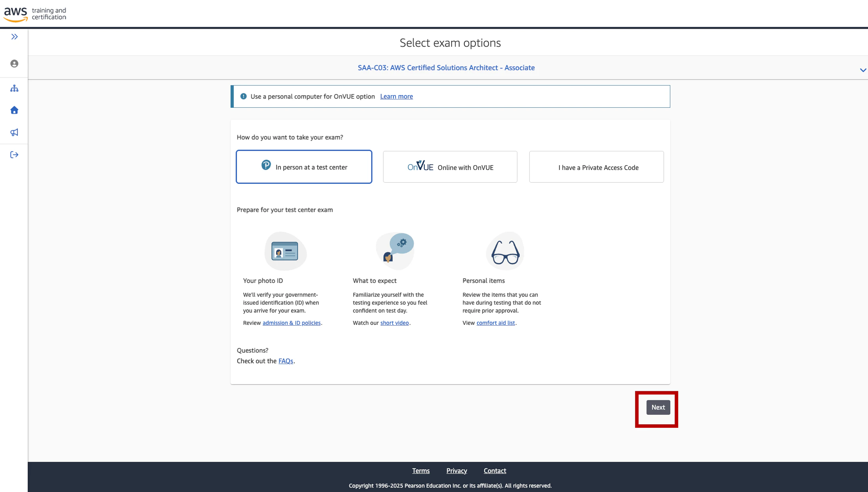
Task: Expand the SAA-C03 exam details chevron
Action: tap(863, 70)
